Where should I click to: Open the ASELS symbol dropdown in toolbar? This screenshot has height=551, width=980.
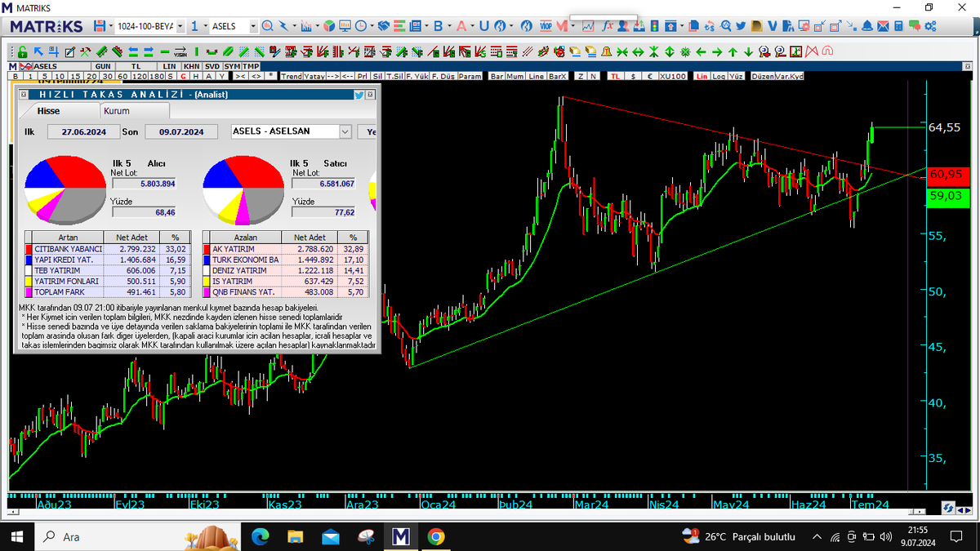tap(253, 26)
